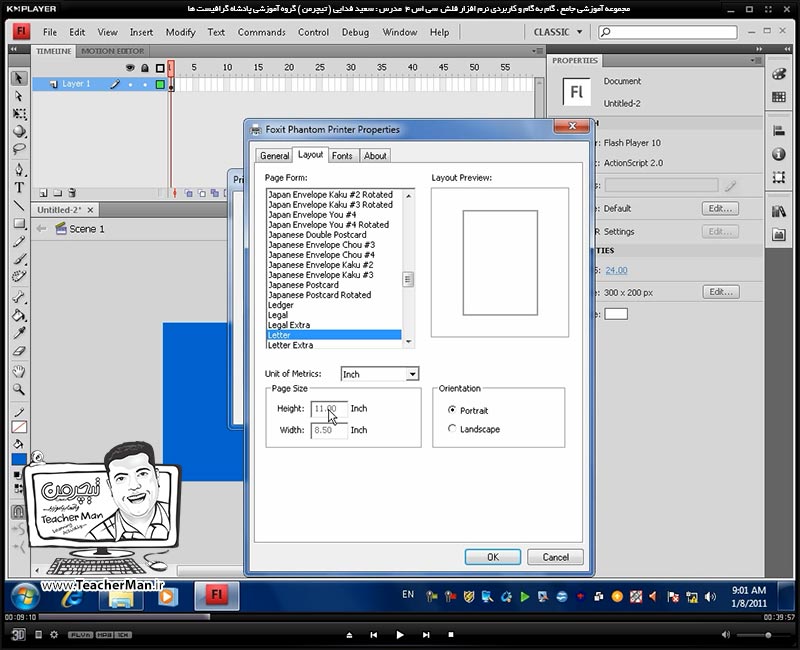The image size is (800, 650).
Task: Click the 24.00 FPS value link
Action: coord(616,270)
